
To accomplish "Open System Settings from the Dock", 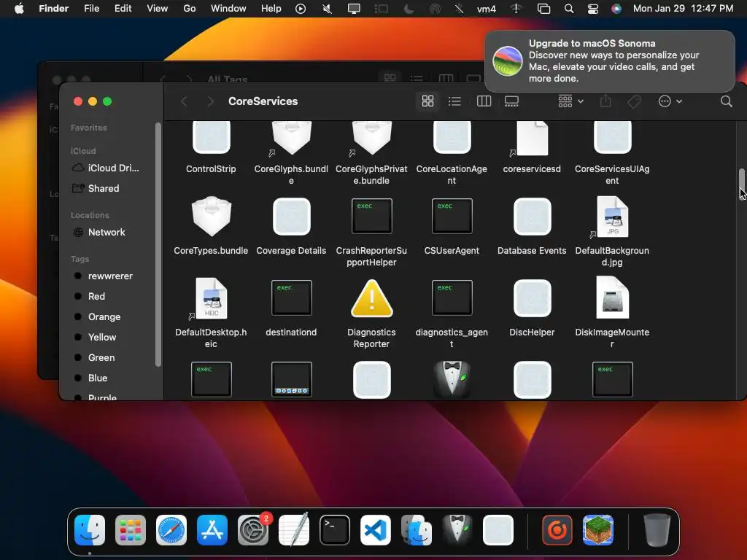I will (x=253, y=530).
